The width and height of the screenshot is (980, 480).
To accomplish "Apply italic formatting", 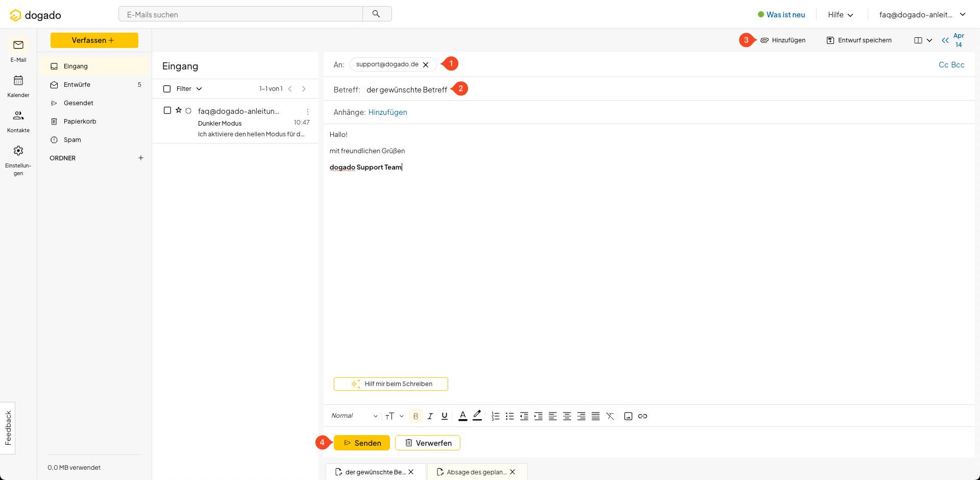I will pos(430,416).
